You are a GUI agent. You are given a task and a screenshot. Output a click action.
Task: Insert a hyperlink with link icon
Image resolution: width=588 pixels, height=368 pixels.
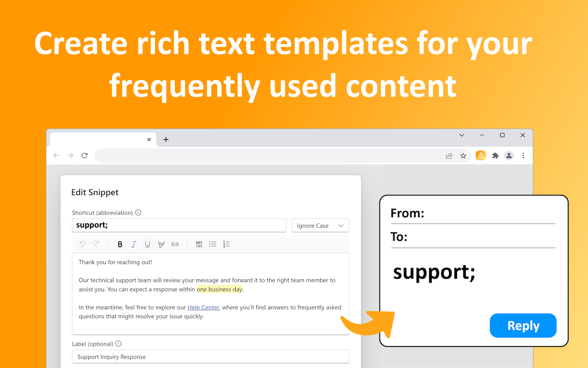pyautogui.click(x=175, y=244)
